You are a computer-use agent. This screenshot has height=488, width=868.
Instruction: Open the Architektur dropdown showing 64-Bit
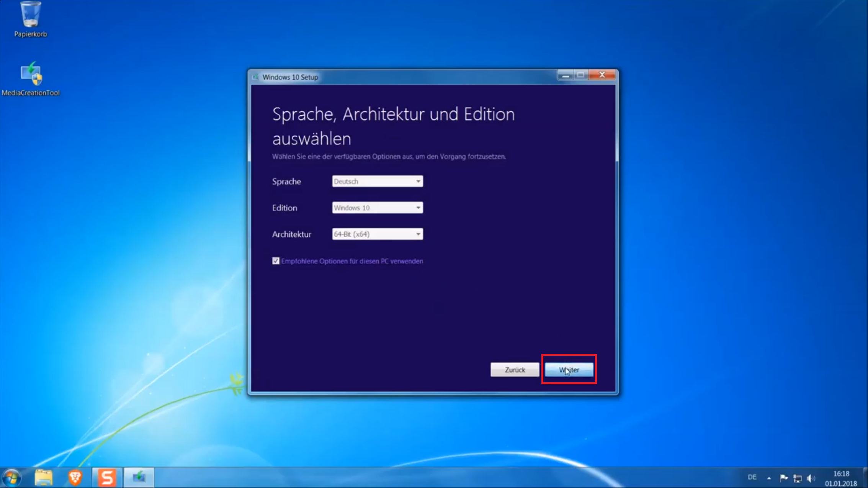click(x=378, y=234)
